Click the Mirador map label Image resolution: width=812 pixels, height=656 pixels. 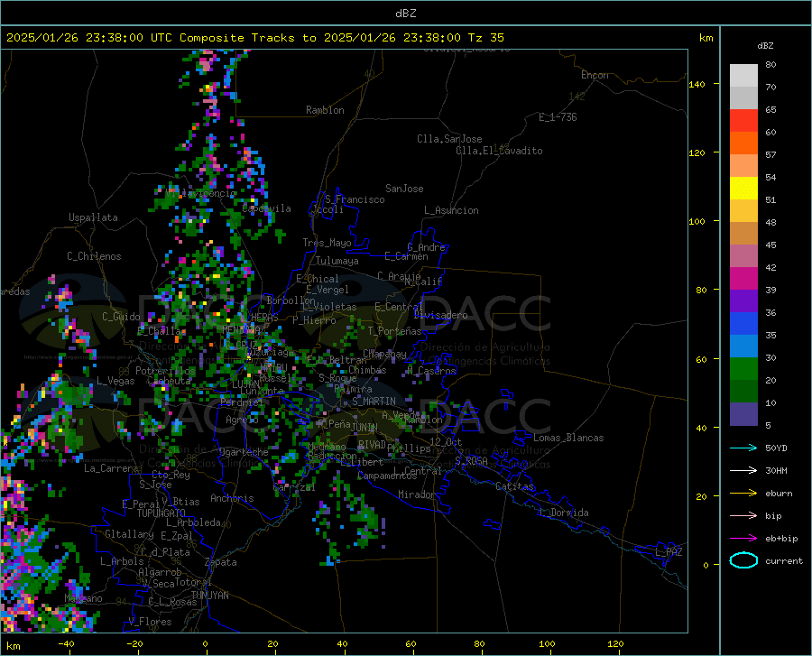pos(417,494)
